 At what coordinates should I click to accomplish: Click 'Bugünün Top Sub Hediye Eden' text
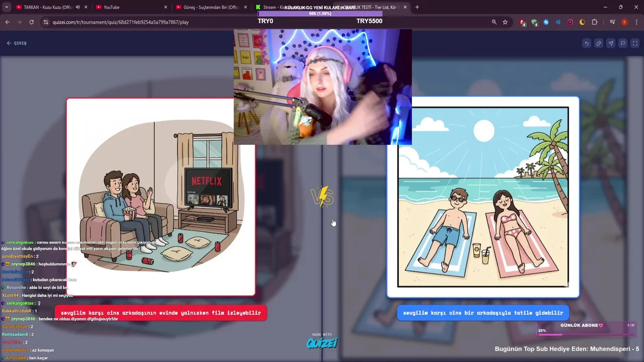pyautogui.click(x=567, y=349)
